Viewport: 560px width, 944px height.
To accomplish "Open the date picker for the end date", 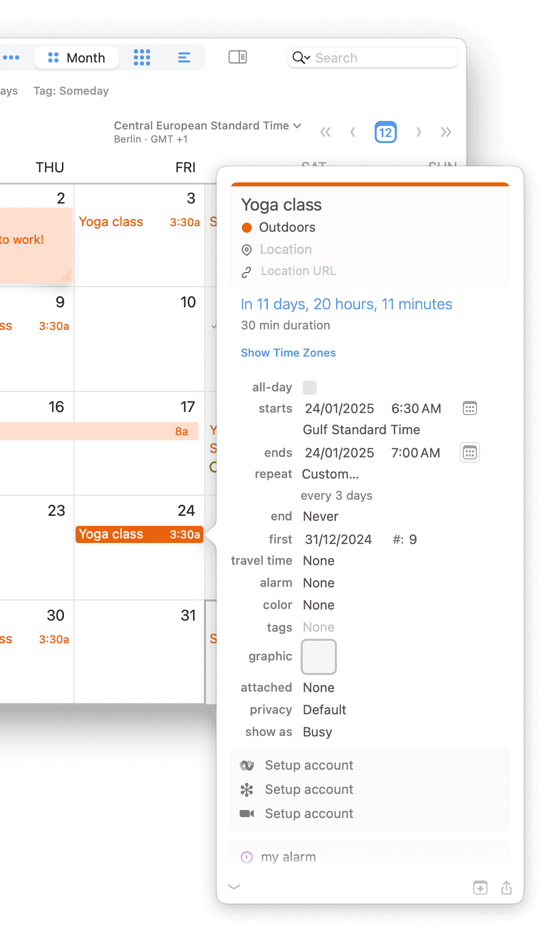I will point(469,452).
